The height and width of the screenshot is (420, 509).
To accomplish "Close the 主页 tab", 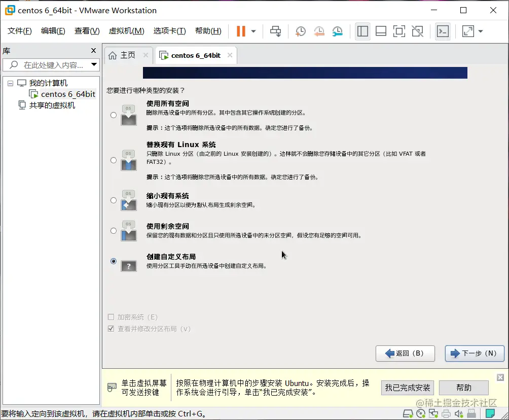I will click(x=146, y=55).
